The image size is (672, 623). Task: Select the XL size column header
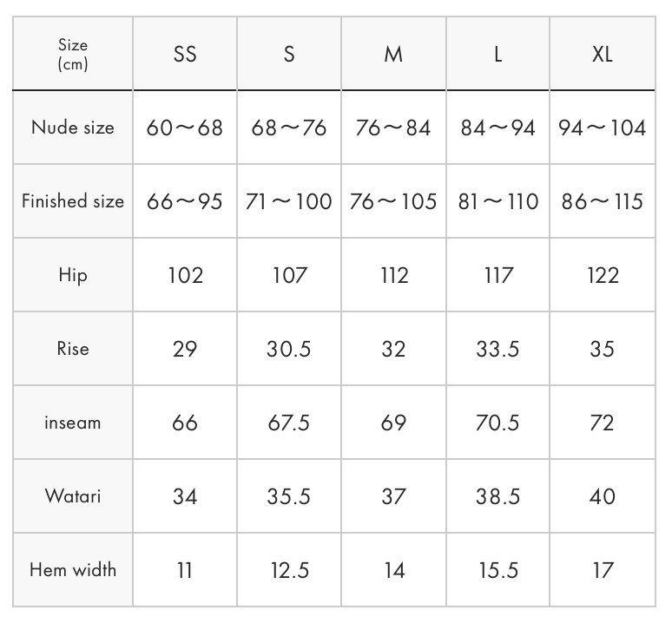click(x=603, y=54)
